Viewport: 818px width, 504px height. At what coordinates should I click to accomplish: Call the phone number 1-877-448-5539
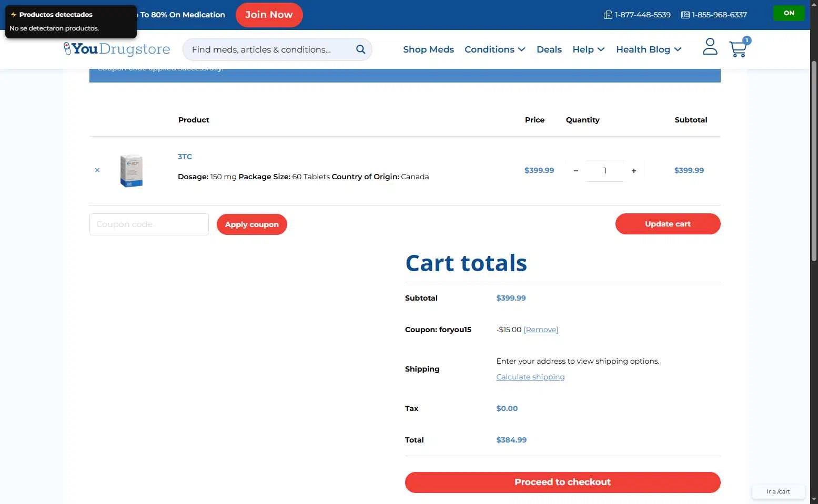click(637, 15)
